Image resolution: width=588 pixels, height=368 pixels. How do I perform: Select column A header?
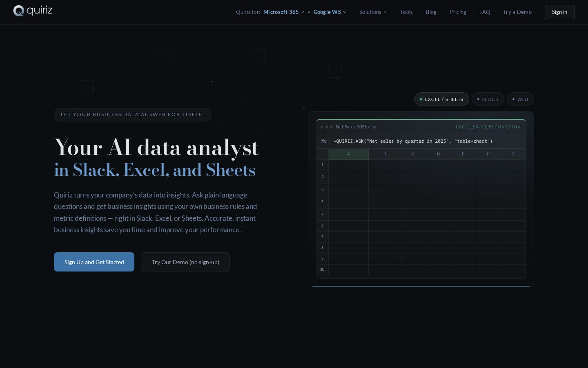(x=348, y=154)
